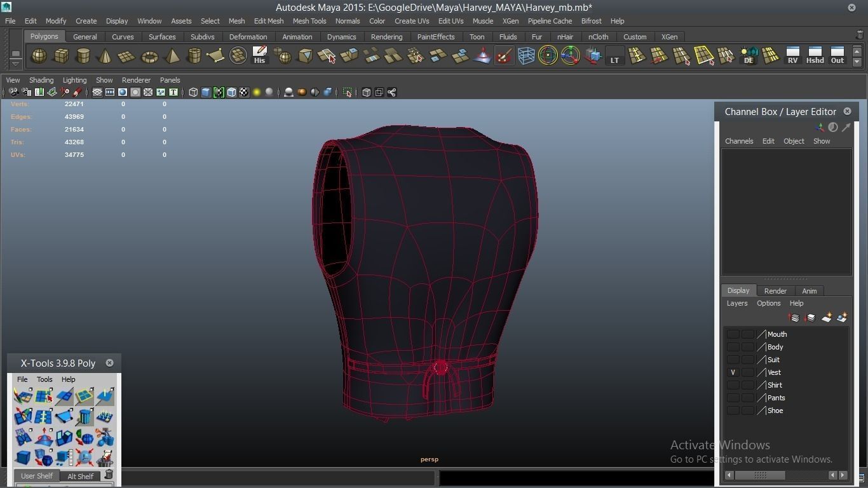
Task: Select the polygon cone shelf icon
Action: 105,57
